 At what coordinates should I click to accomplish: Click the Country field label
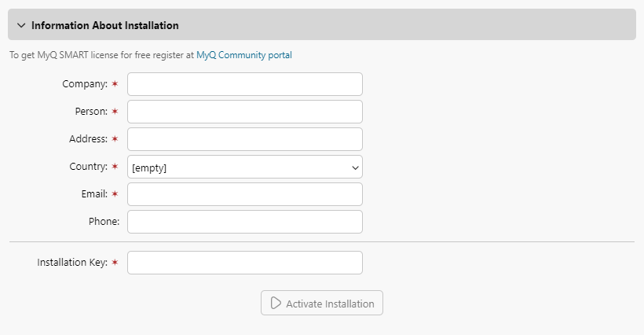pos(88,166)
